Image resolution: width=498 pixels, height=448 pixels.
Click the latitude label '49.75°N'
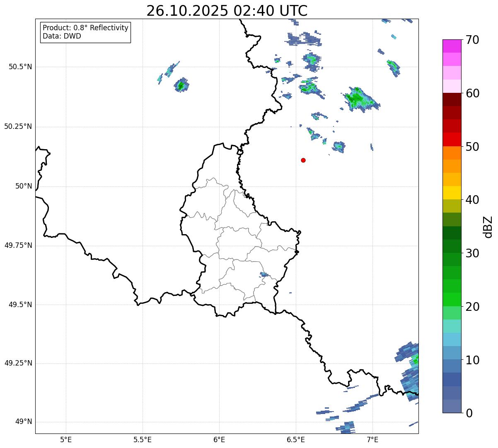coord(18,245)
